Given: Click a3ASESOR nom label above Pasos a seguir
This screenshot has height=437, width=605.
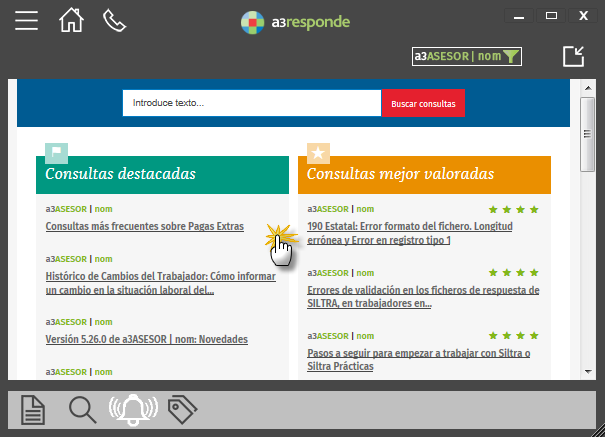Looking at the screenshot, I should 341,336.
